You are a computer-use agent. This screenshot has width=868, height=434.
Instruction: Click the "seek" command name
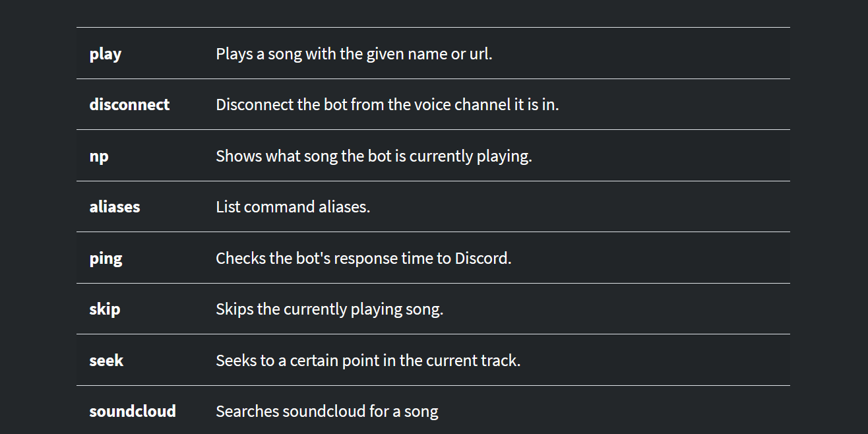click(106, 361)
